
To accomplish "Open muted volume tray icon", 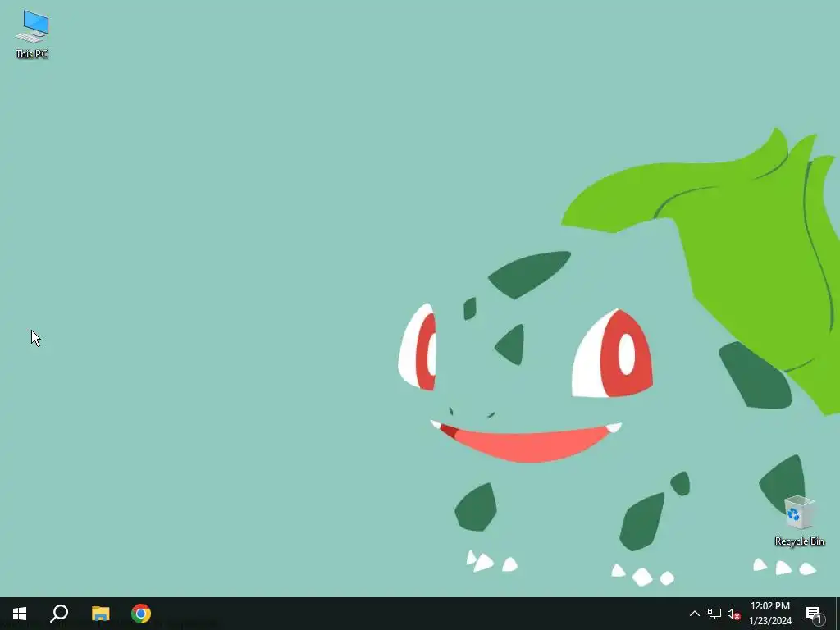I will (x=733, y=614).
